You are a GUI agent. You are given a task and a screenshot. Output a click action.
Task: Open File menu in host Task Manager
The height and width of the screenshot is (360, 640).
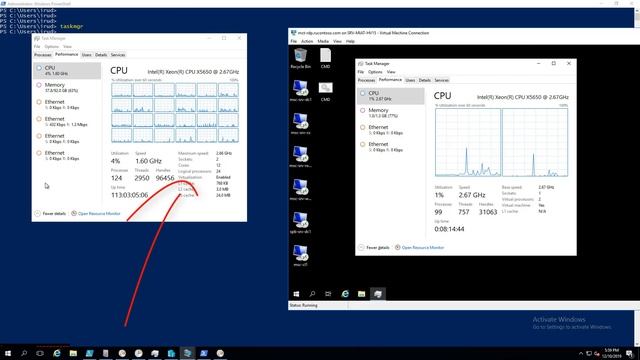[x=37, y=47]
